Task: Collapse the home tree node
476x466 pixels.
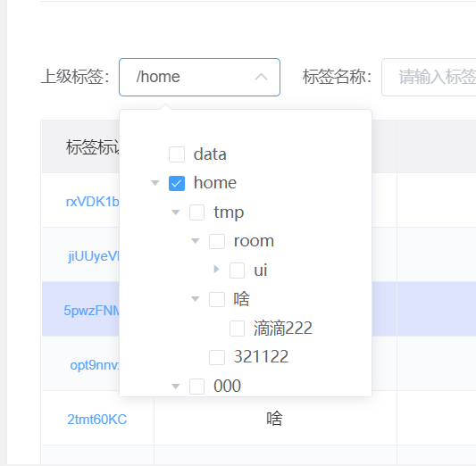Action: (155, 183)
